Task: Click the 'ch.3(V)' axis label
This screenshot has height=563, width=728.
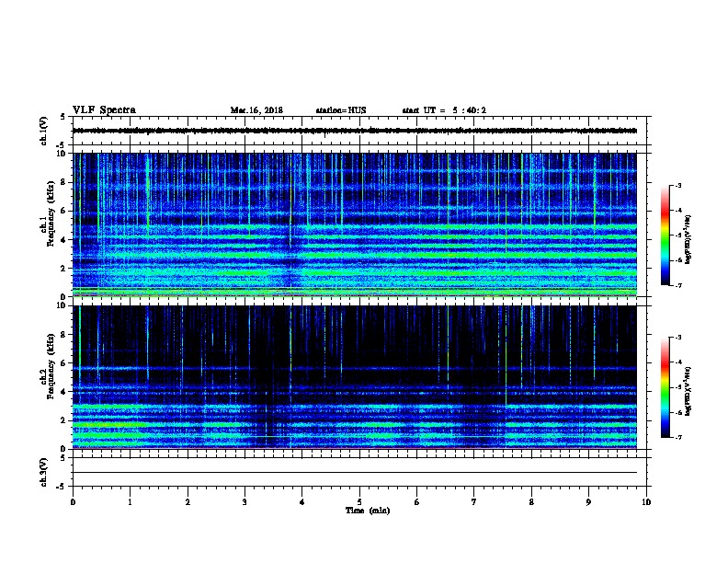Action: point(43,472)
